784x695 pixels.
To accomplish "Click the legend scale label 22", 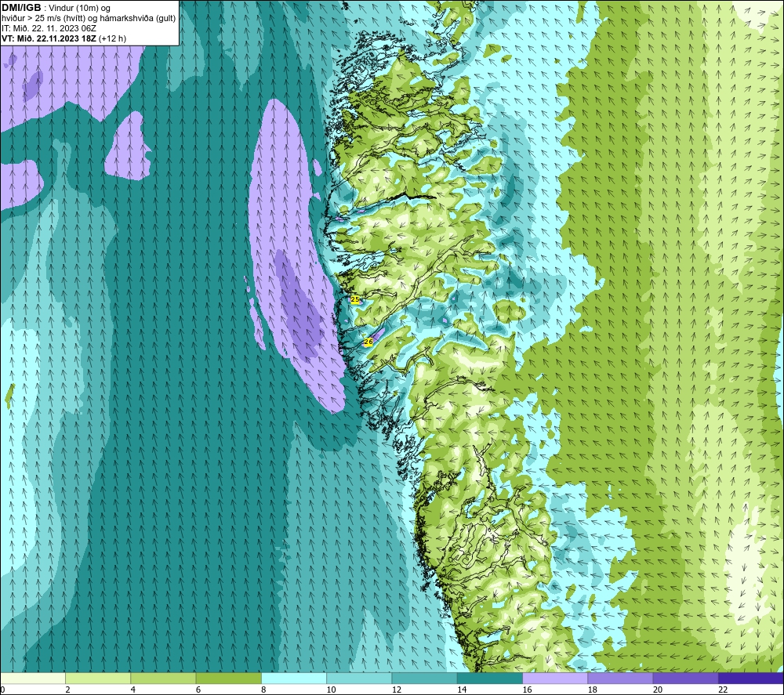I will [723, 690].
